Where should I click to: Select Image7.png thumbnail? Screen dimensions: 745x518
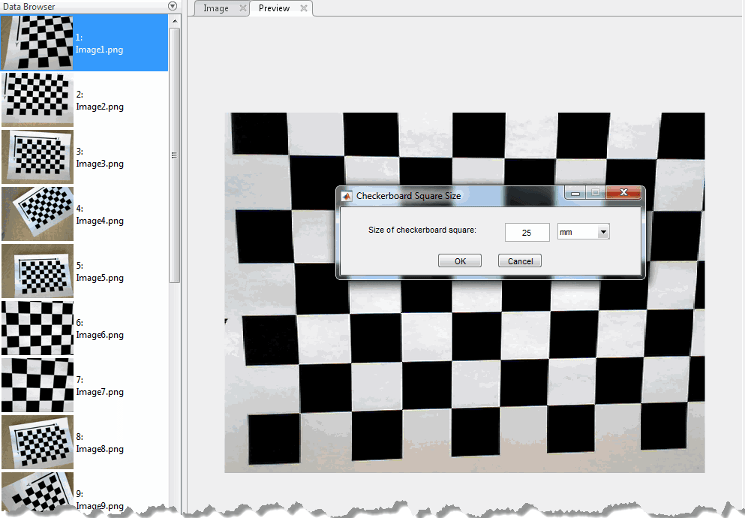[x=37, y=385]
